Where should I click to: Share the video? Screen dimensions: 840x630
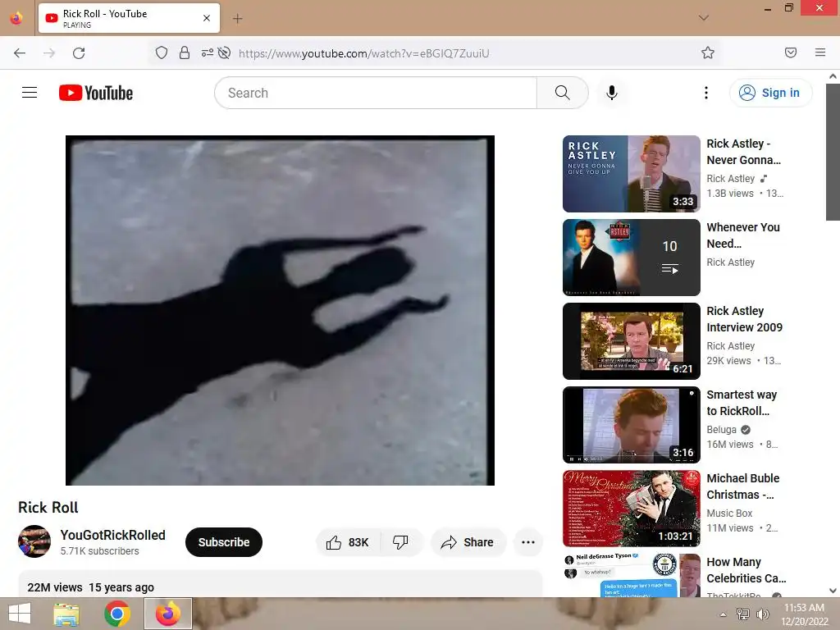click(468, 542)
